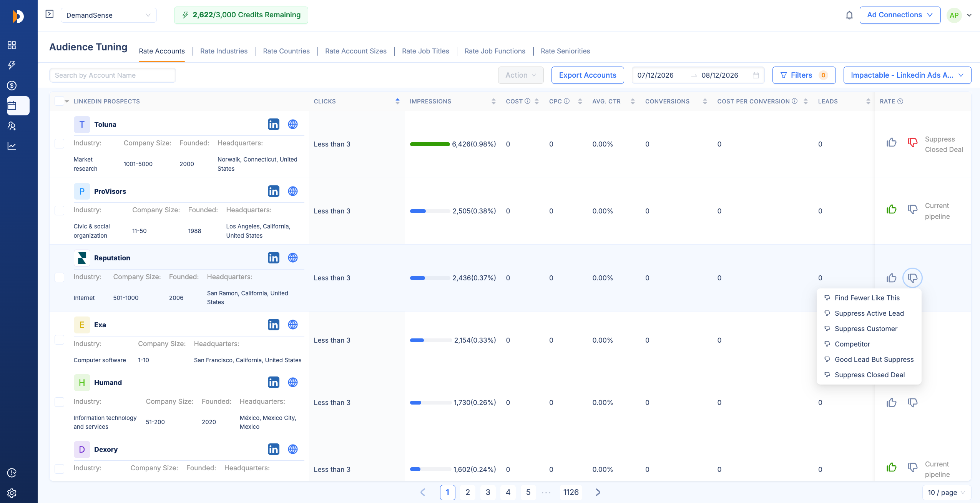The width and height of the screenshot is (980, 503).
Task: Open the AP user menu chevron
Action: [x=970, y=15]
